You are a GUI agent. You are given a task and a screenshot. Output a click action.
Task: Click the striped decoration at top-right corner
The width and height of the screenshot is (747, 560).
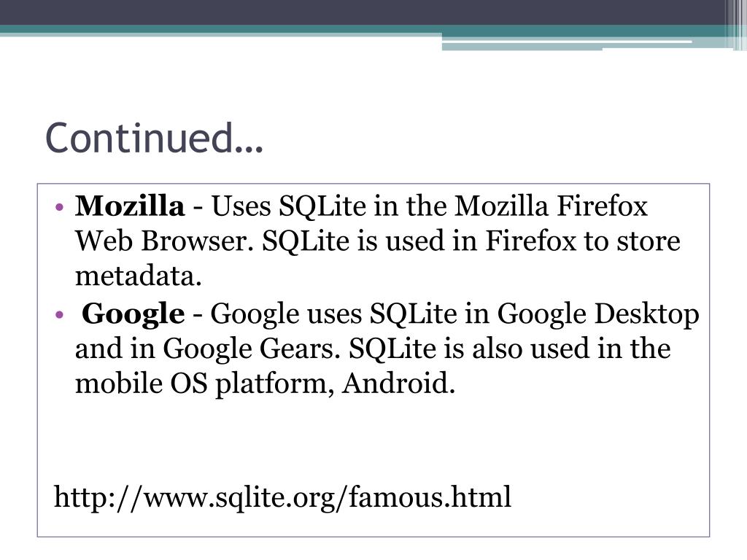tap(735, 25)
